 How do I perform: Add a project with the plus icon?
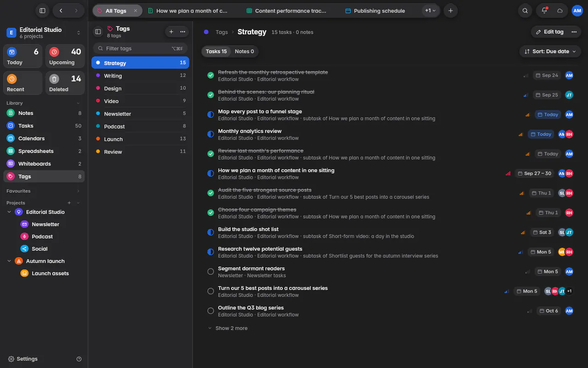click(69, 203)
